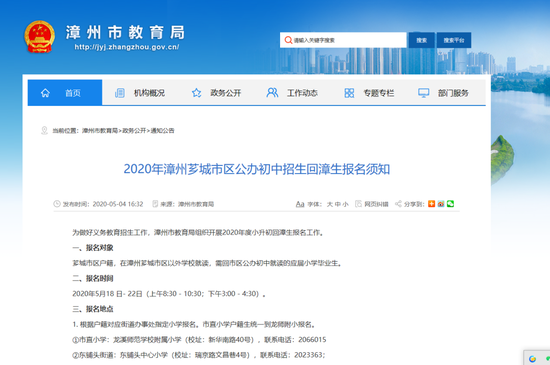Click the star icon beside 政务公开

click(x=196, y=93)
